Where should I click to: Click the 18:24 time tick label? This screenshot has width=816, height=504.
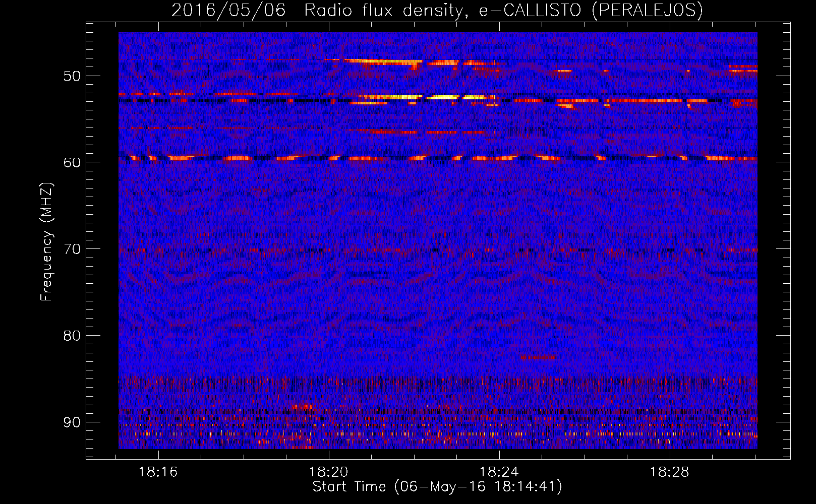tap(499, 472)
